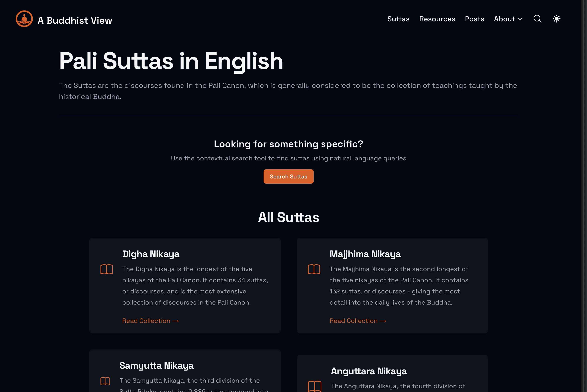Click the book icon beside Anguttara Nikaya
Image resolution: width=587 pixels, height=392 pixels.
[315, 386]
